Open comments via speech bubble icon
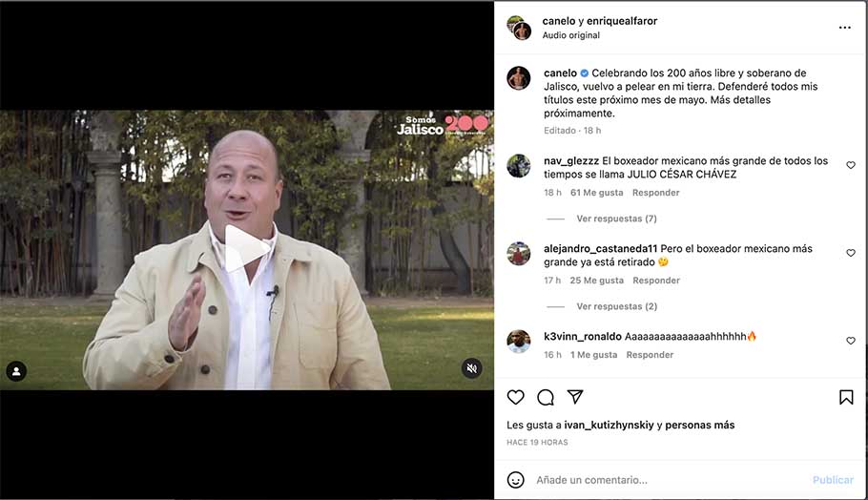 point(546,397)
